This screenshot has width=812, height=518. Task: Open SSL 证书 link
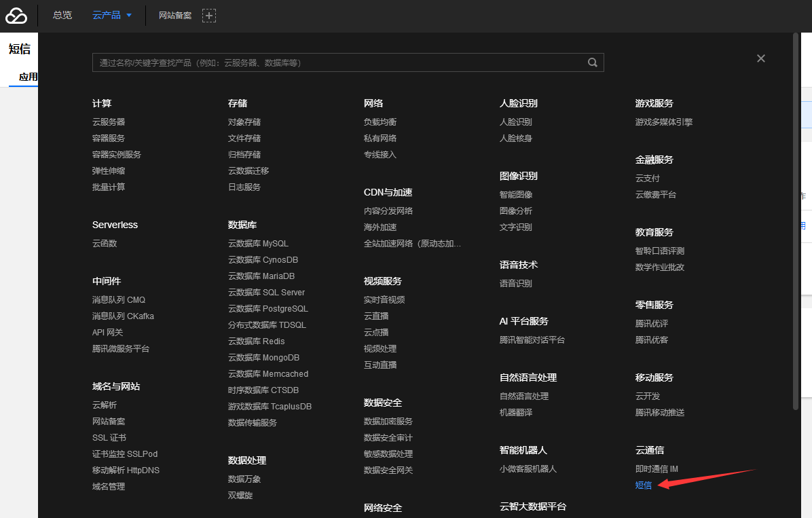click(109, 438)
